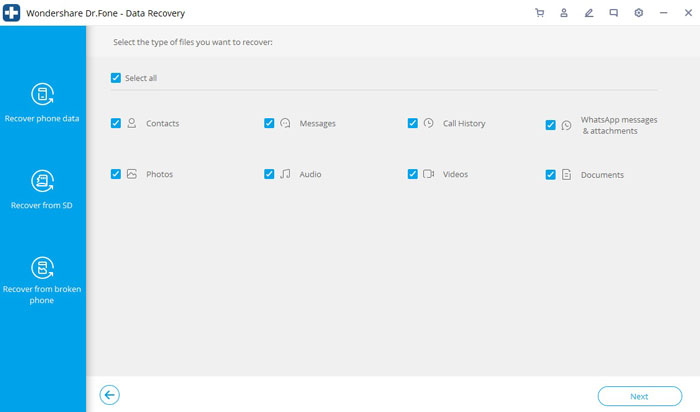Select the Recover from SD icon

click(42, 181)
